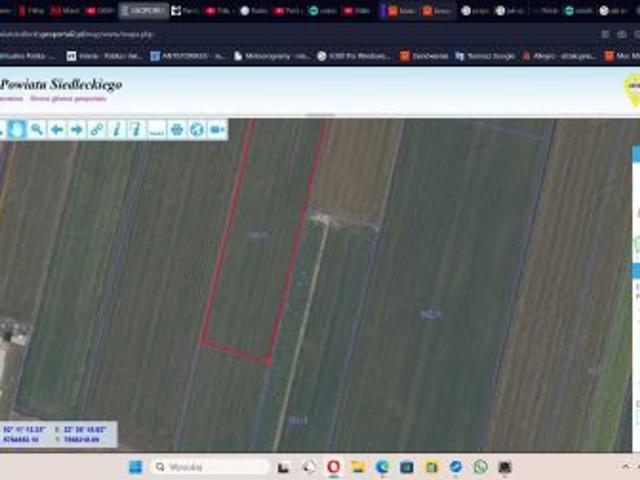Open the Allegro bookmark
The height and width of the screenshot is (480, 640).
point(560,56)
